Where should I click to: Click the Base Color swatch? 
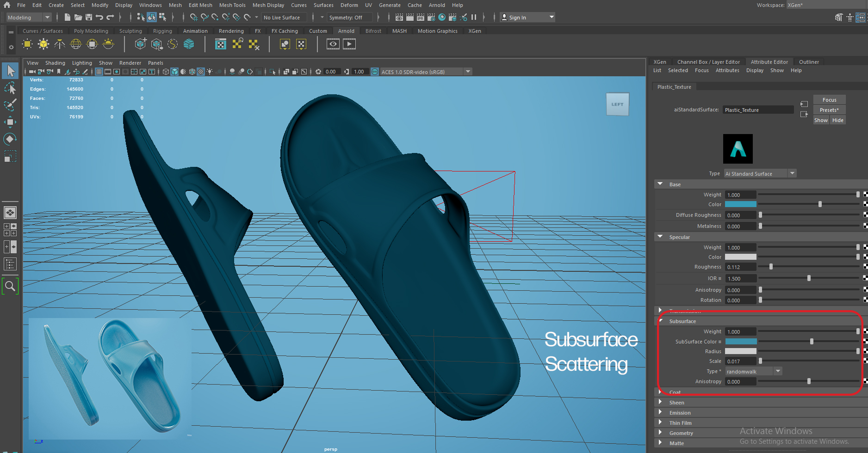740,204
